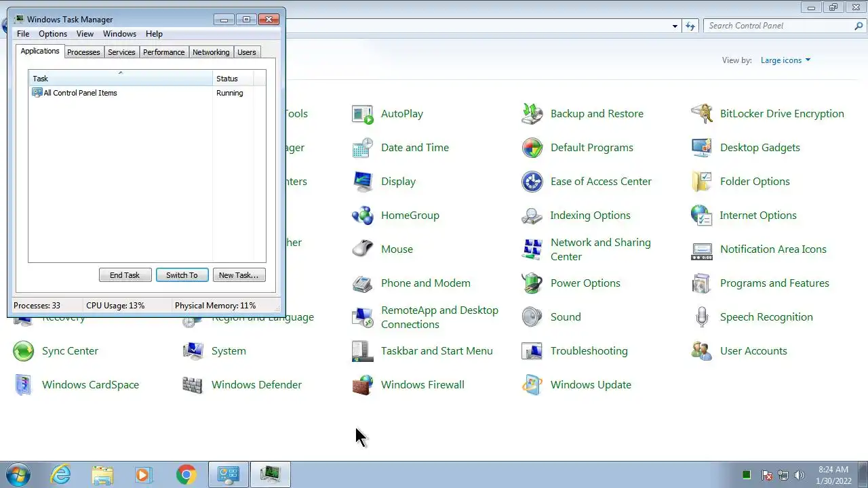Click the New Task... button
The width and height of the screenshot is (868, 488).
pos(239,275)
